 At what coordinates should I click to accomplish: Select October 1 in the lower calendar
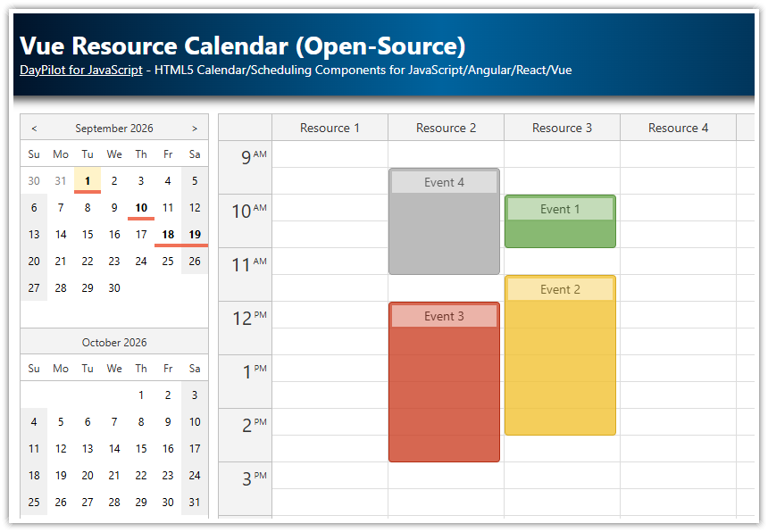[140, 395]
